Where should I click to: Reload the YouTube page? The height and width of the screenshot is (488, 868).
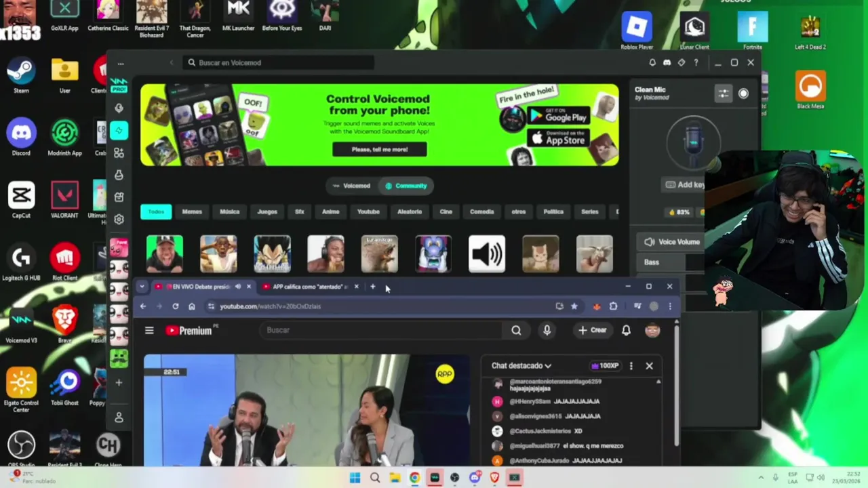(176, 306)
